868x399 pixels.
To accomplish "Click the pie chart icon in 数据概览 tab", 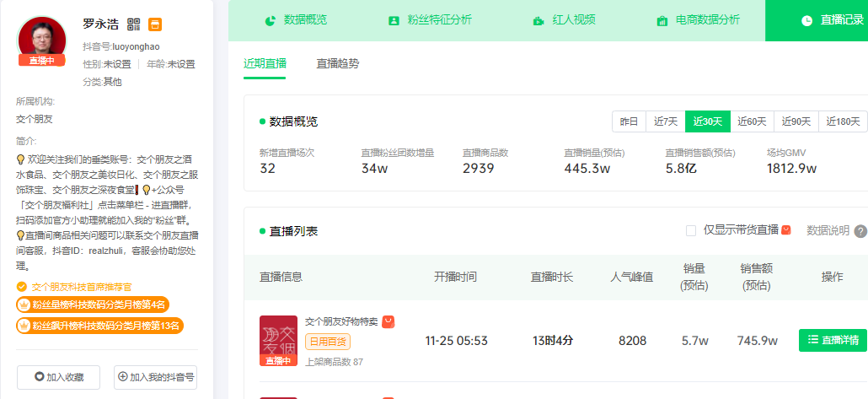I will tap(271, 20).
